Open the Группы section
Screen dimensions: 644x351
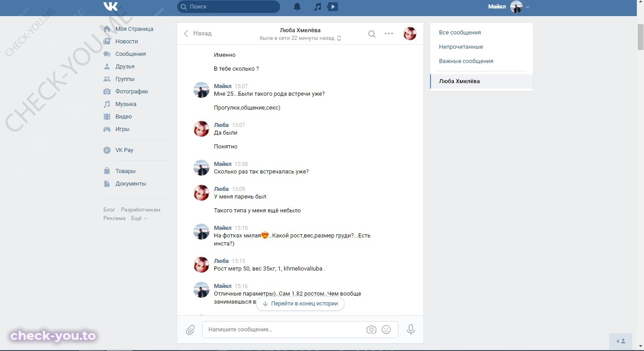tap(125, 79)
